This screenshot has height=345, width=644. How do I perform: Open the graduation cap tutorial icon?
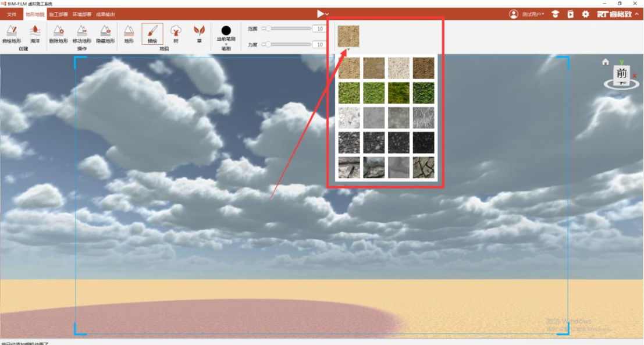(555, 14)
